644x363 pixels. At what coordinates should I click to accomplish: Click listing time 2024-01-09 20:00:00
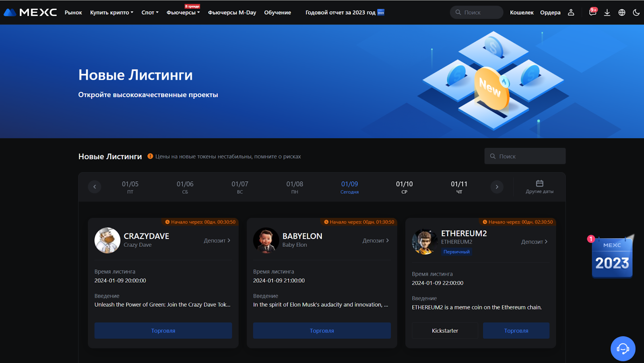120,281
